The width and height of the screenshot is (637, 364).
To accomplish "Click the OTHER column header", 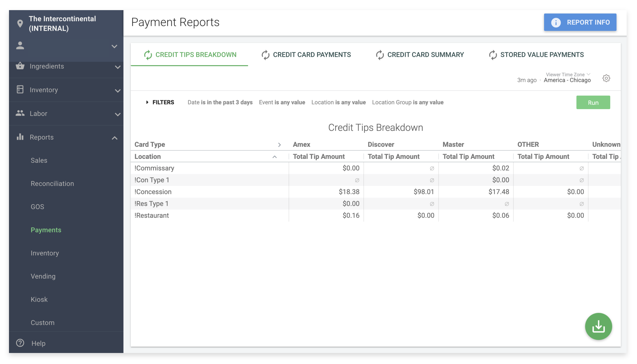I will click(528, 144).
